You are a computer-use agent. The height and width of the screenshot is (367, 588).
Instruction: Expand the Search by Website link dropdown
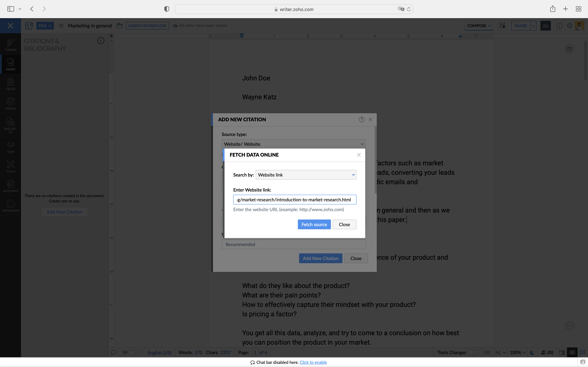(306, 175)
